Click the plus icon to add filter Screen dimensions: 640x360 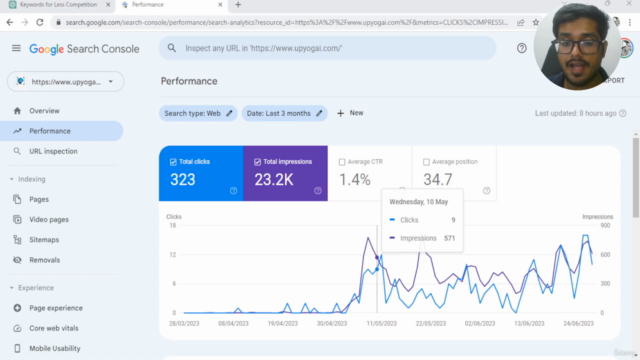(340, 113)
